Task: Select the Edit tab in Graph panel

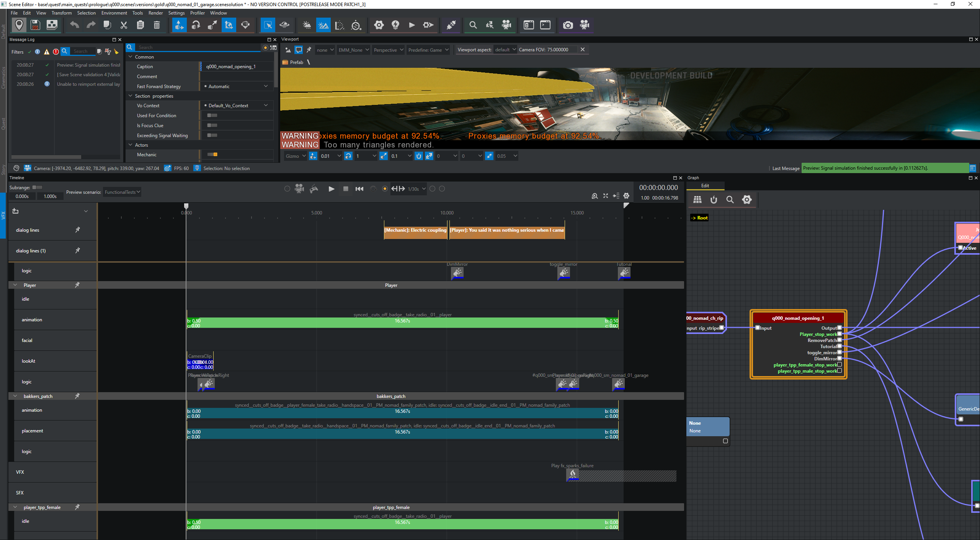Action: pos(705,185)
